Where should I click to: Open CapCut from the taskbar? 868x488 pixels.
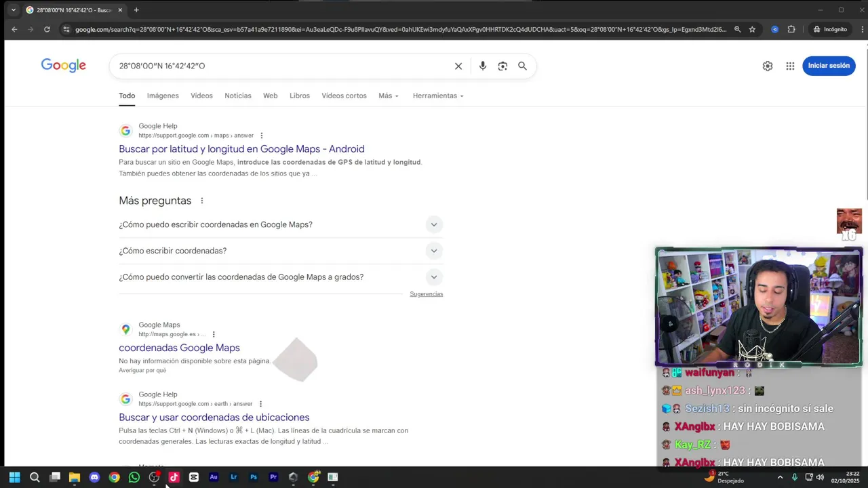pyautogui.click(x=194, y=477)
